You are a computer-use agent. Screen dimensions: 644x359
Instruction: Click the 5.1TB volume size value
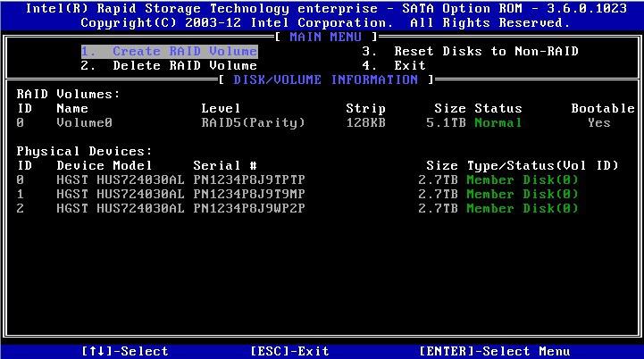click(x=449, y=122)
